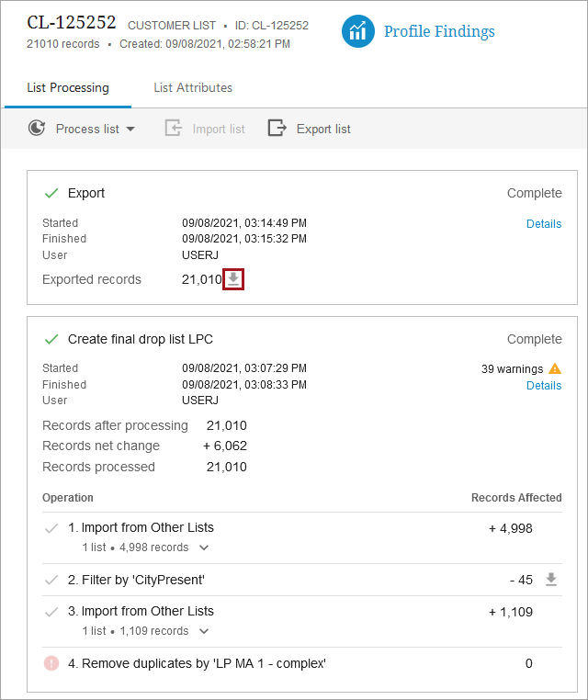Click the Import list arrow icon
588x700 pixels.
pyautogui.click(x=174, y=129)
